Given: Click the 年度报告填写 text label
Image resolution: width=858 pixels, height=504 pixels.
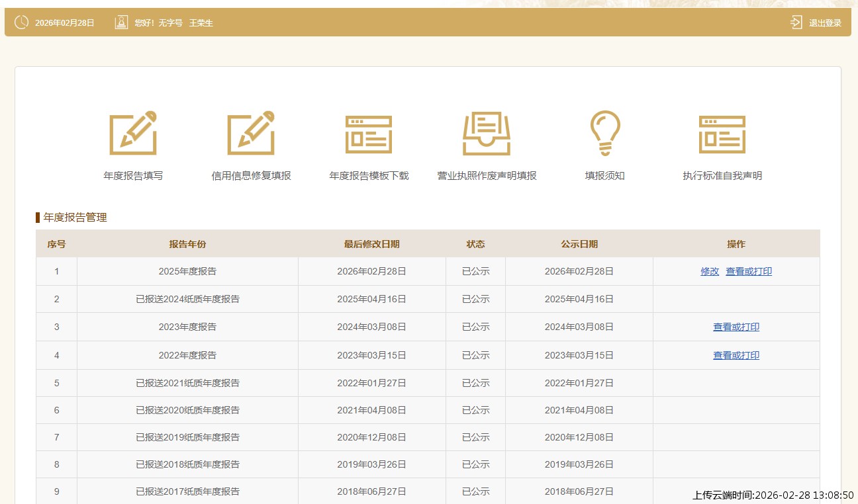Looking at the screenshot, I should 133,176.
